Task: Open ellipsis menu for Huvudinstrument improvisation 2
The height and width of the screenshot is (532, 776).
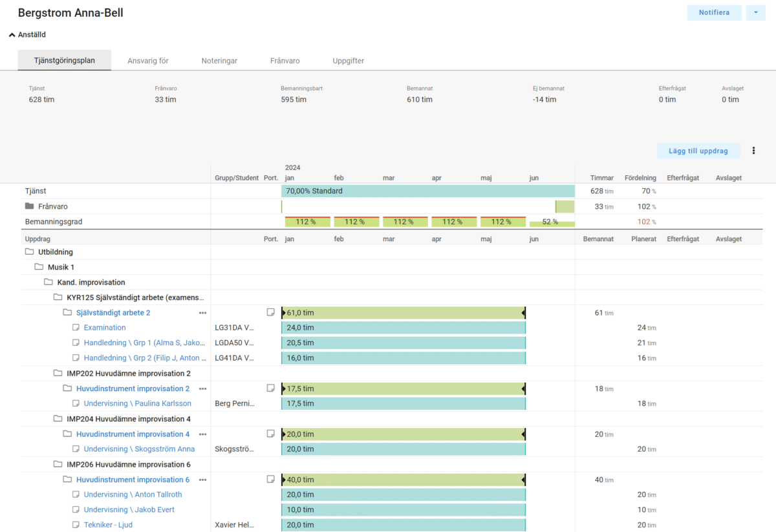Action: click(202, 388)
